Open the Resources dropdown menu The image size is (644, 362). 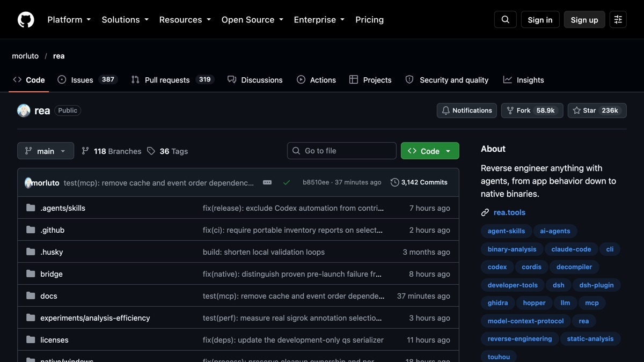185,20
